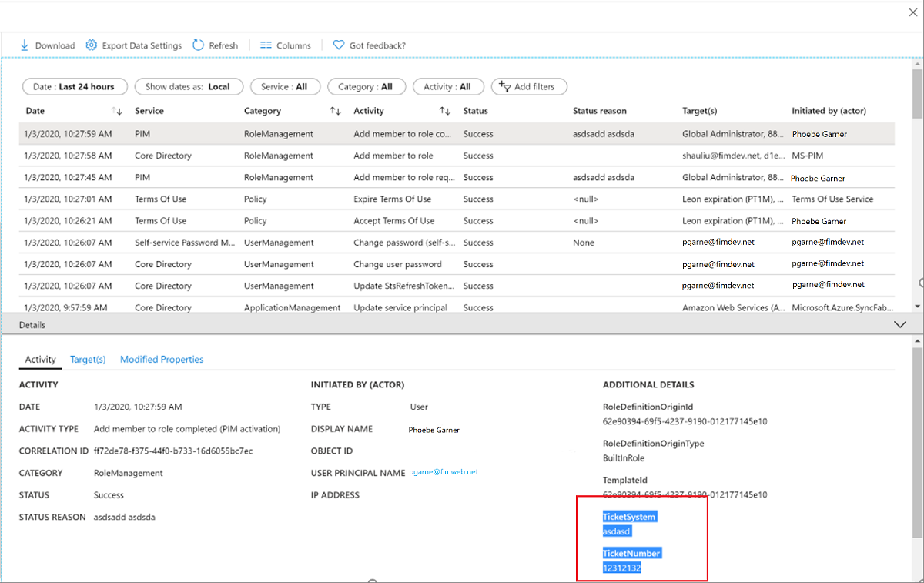Open the Service All filter
The height and width of the screenshot is (583, 924).
[284, 87]
